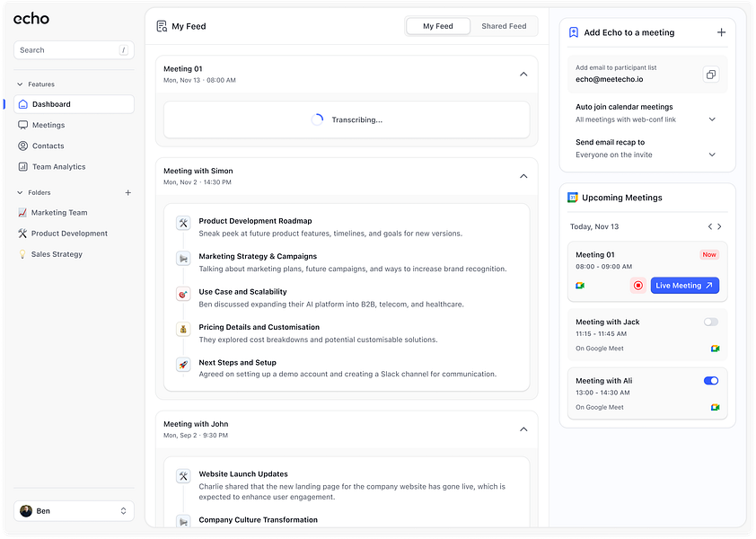Image resolution: width=756 pixels, height=539 pixels.
Task: Open the Marketing Team folder
Action: pyautogui.click(x=74, y=212)
